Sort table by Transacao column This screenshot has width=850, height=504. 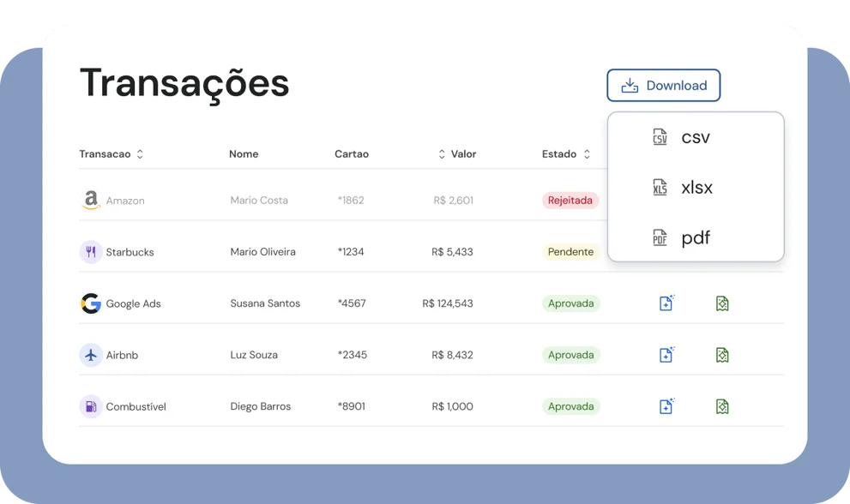click(x=140, y=154)
